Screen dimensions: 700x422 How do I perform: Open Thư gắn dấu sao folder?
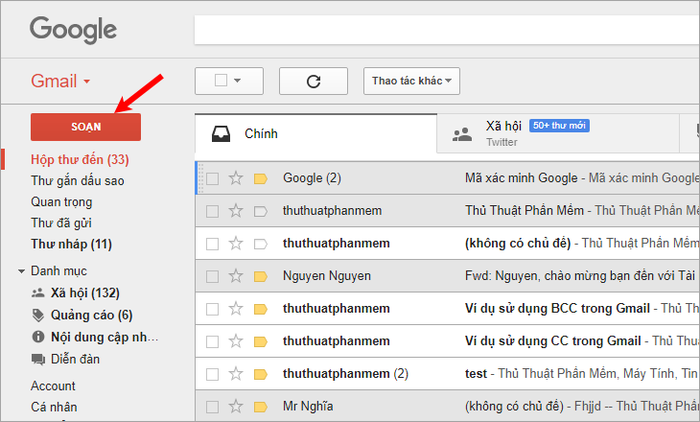78,181
